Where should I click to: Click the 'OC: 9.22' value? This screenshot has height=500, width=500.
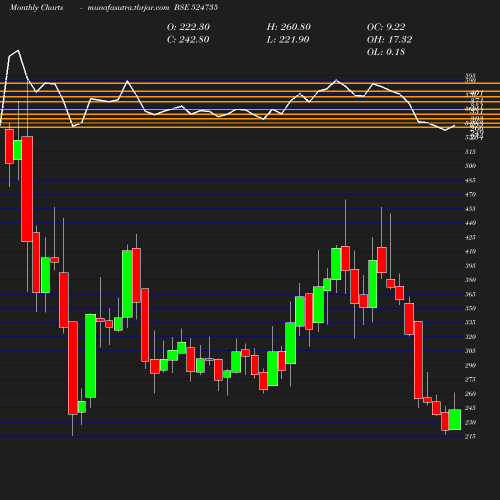(386, 27)
